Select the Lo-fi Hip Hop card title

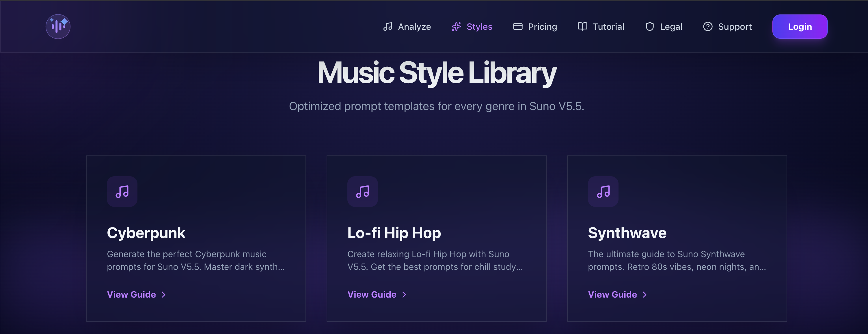coord(394,233)
